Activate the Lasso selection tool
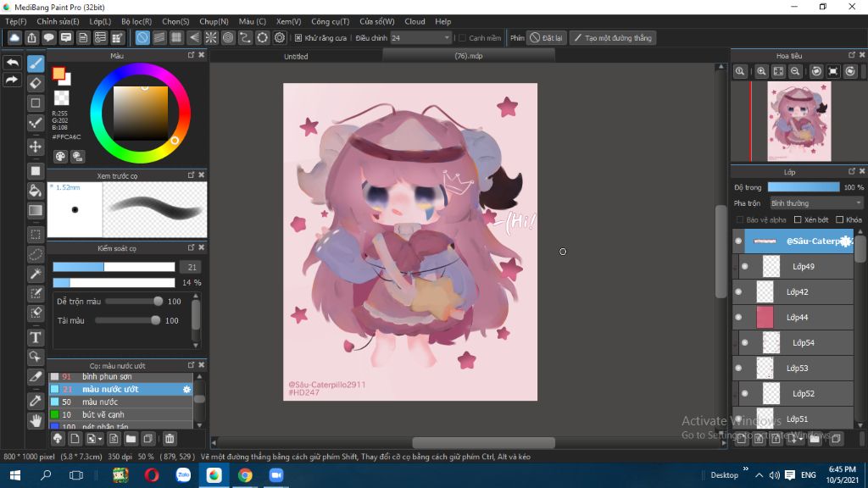The width and height of the screenshot is (868, 488). [x=36, y=254]
